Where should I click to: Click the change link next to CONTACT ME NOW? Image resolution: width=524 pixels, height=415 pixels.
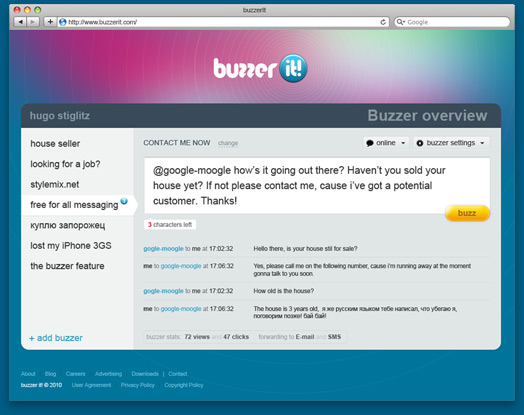pos(228,143)
